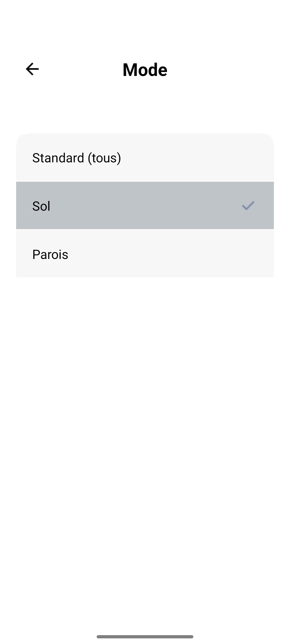Image resolution: width=290 pixels, height=644 pixels.
Task: Click the 'Parois' text label
Action: (50, 254)
